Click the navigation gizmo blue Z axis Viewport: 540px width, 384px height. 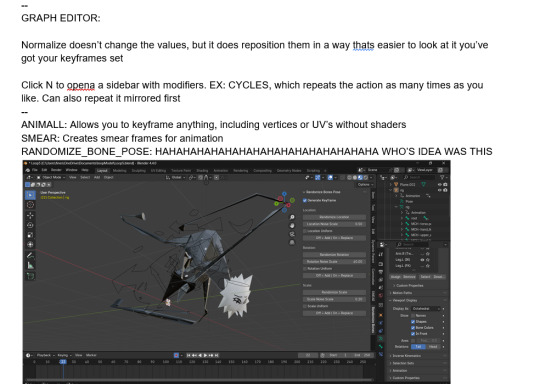[x=284, y=194]
